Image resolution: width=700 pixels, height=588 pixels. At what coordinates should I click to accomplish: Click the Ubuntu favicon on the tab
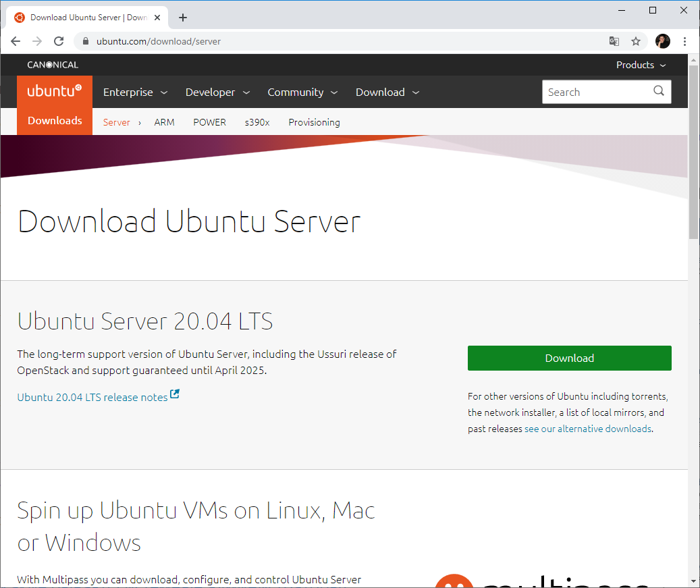coord(19,18)
